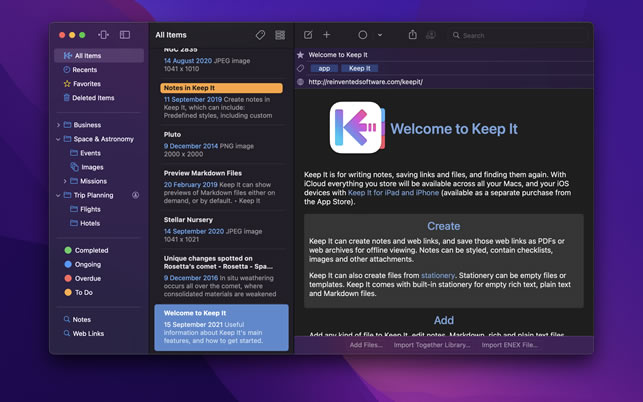The image size is (643, 402).
Task: Click Import Together Library... button
Action: click(432, 345)
